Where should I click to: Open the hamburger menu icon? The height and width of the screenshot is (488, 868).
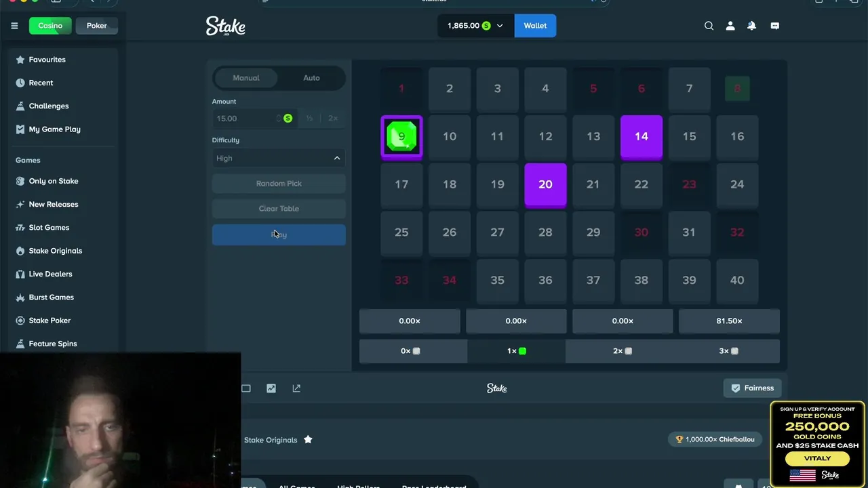tap(14, 26)
